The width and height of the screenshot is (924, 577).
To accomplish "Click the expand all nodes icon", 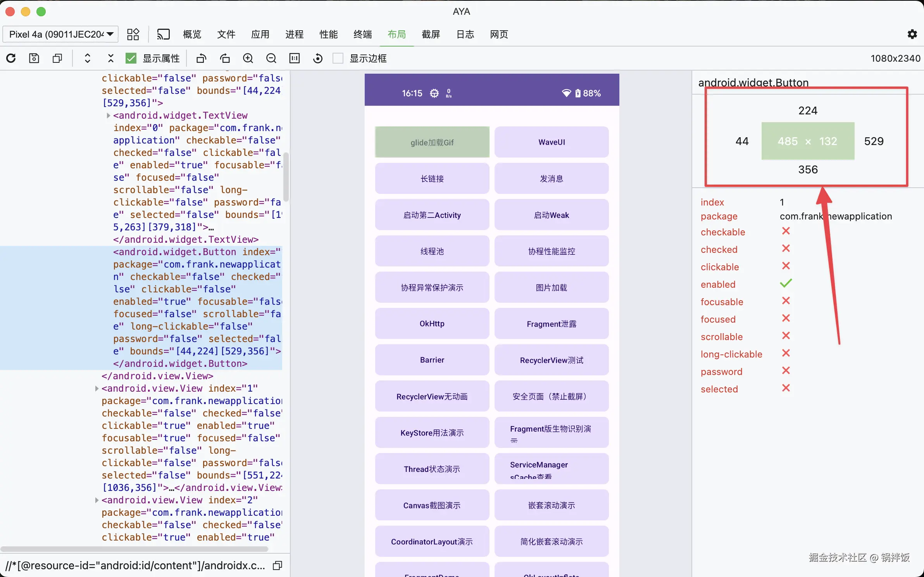I will tap(88, 58).
